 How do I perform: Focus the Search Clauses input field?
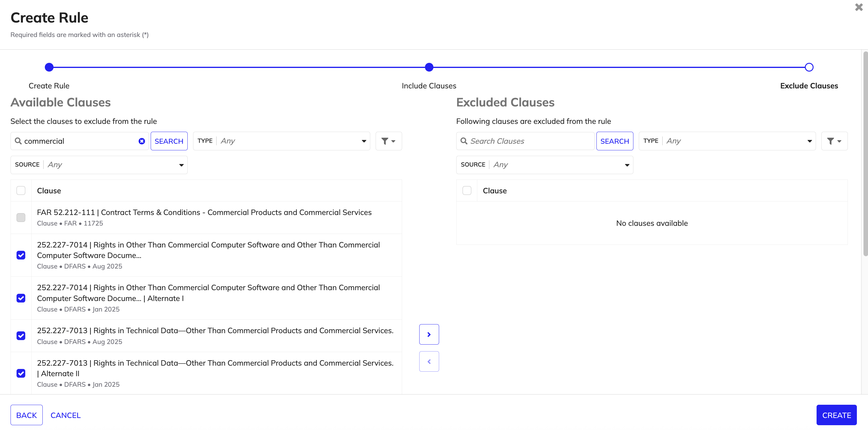pyautogui.click(x=525, y=141)
